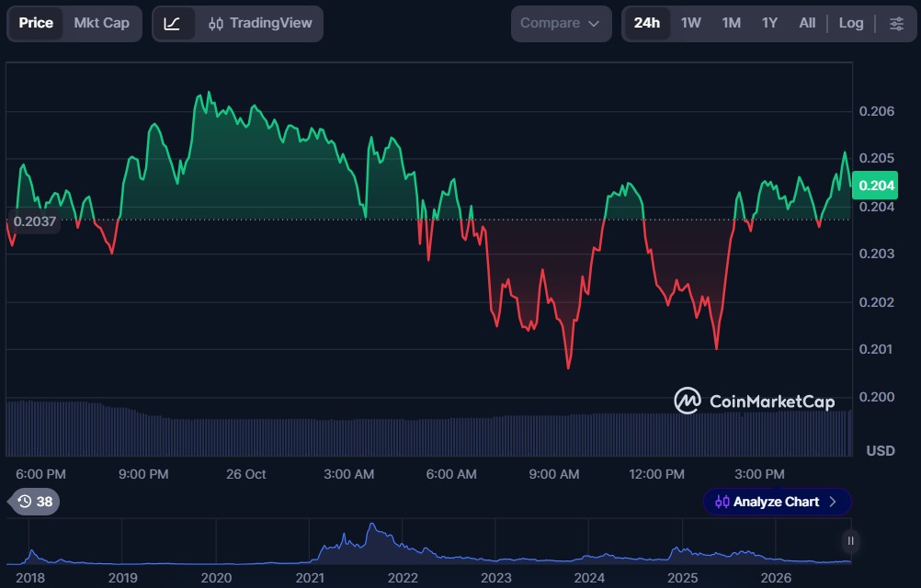
Task: Click the 0.200 price axis label
Action: (x=876, y=397)
